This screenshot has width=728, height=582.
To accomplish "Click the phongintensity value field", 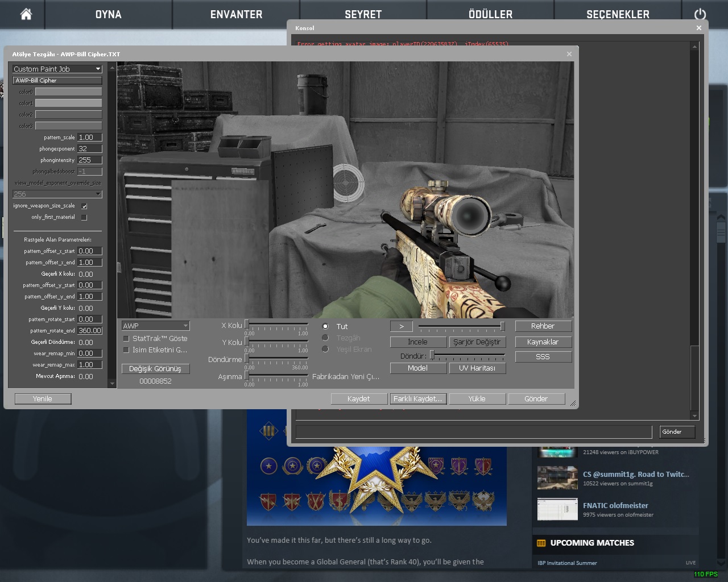I will tap(90, 160).
